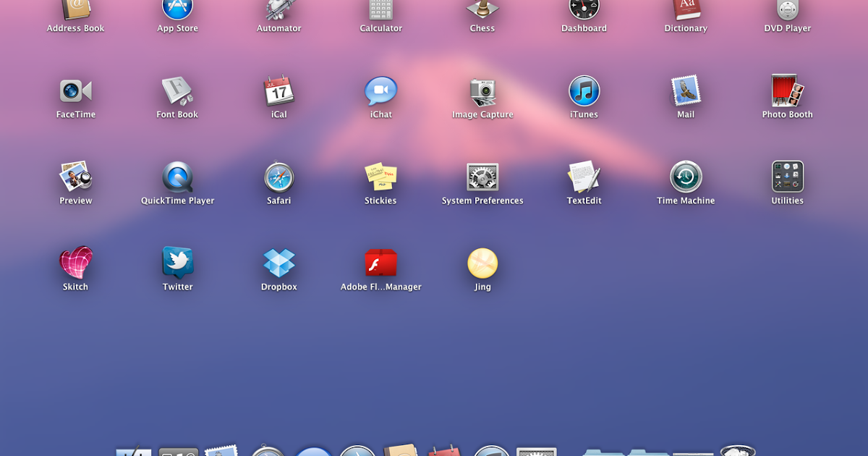868x456 pixels.
Task: Launch Photo Booth
Action: pyautogui.click(x=788, y=91)
